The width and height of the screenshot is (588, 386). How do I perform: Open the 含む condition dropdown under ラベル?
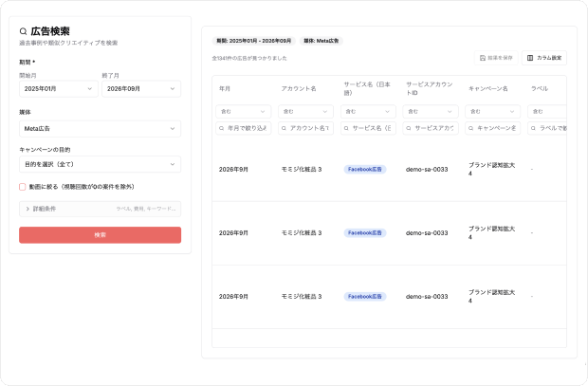[x=547, y=111]
